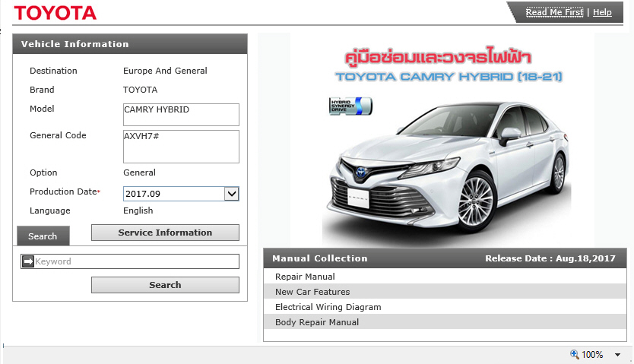Open the zoom level dropdown arrow
The height and width of the screenshot is (364, 634).
pos(618,355)
